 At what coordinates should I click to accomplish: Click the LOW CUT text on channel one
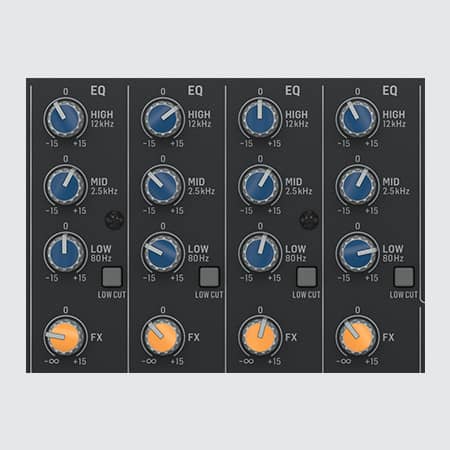112,295
